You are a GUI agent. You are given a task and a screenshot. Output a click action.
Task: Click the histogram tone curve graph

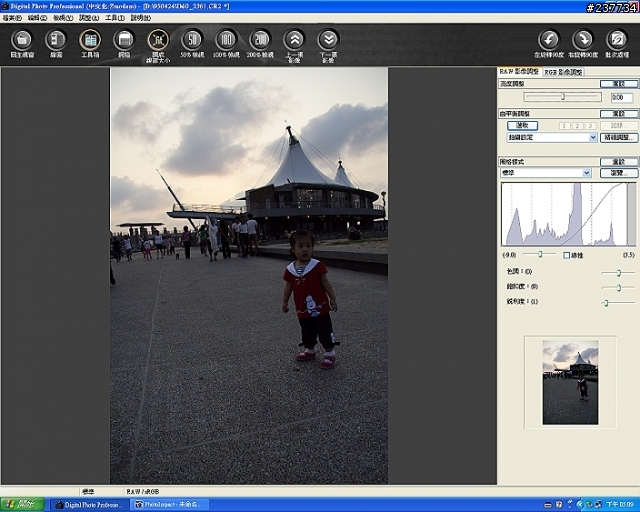coord(568,214)
